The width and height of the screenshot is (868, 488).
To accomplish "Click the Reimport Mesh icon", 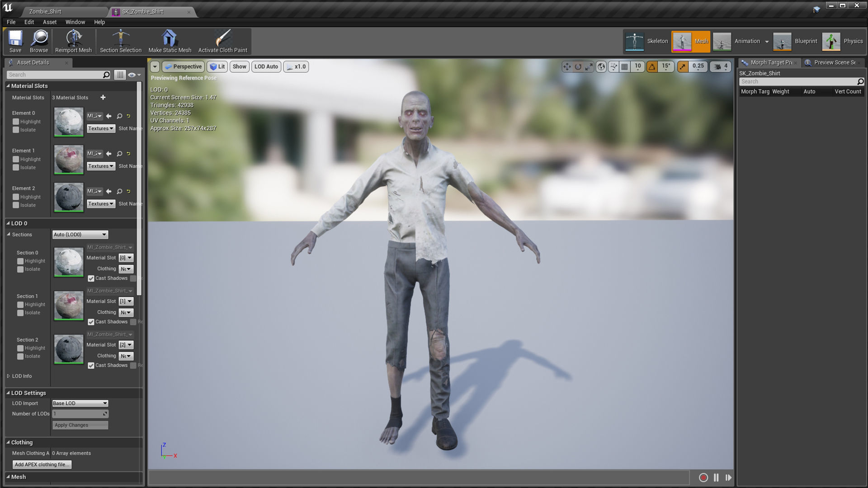I will (73, 41).
